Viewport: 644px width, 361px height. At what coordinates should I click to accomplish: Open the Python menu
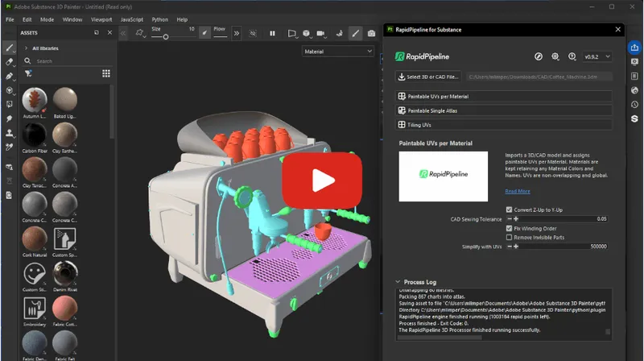[x=159, y=19]
